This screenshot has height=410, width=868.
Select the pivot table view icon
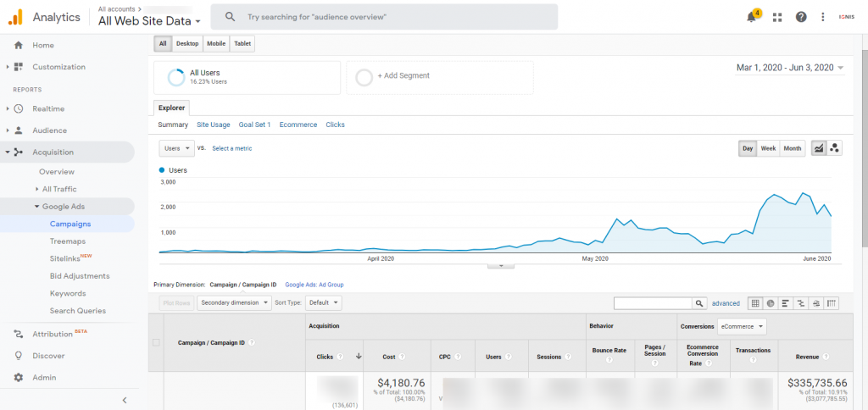832,302
